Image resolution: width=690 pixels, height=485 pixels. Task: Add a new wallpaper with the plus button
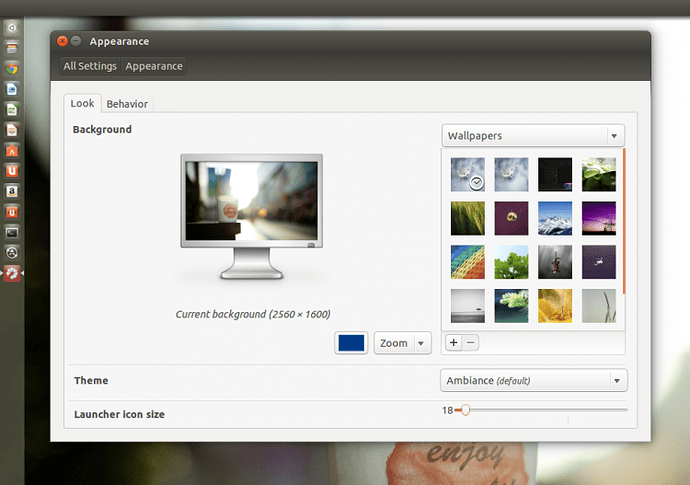click(453, 342)
